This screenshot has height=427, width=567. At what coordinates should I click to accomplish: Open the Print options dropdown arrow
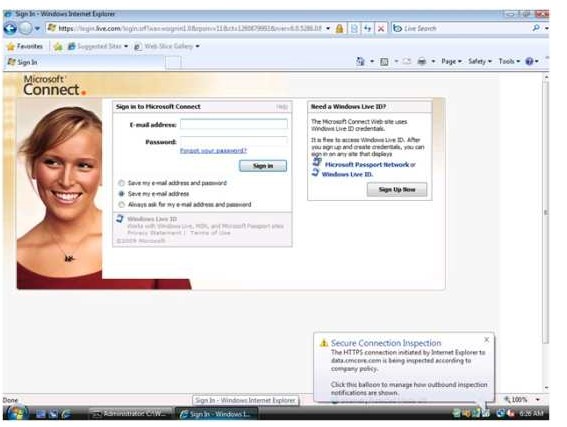click(x=433, y=61)
